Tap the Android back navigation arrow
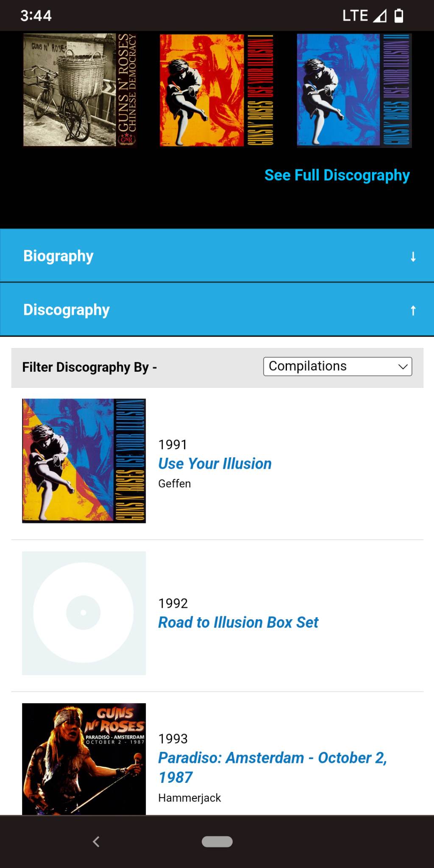This screenshot has height=868, width=434. tap(96, 841)
